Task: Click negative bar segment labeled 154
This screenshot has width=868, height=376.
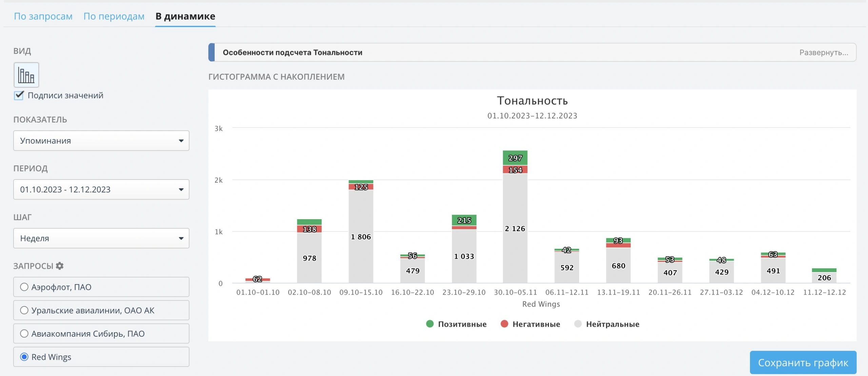Action: tap(515, 169)
